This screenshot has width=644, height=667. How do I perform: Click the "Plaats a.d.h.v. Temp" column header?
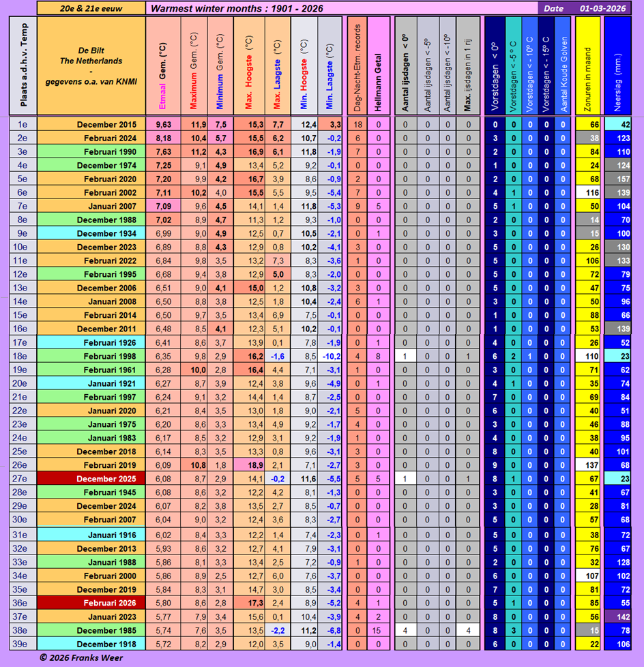point(23,66)
